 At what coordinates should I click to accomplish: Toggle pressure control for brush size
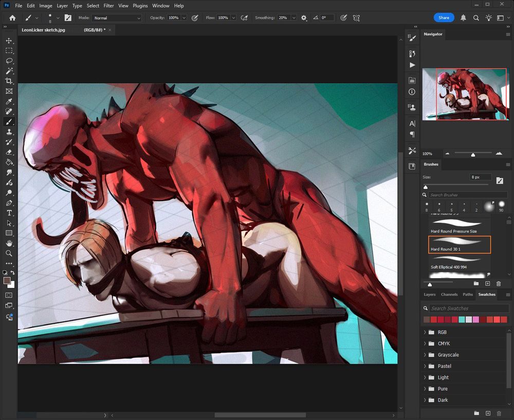343,17
